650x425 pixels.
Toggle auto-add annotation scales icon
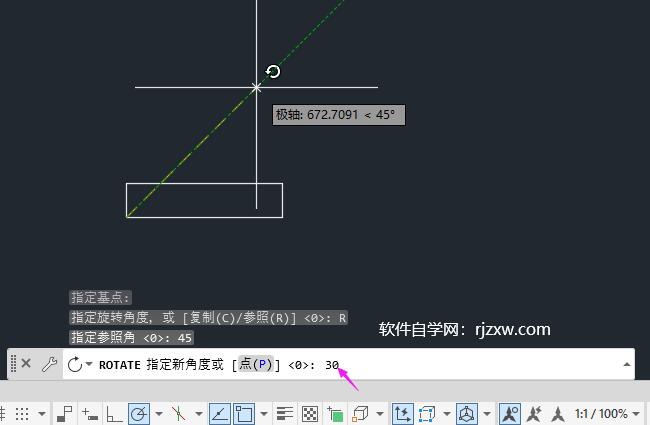click(x=534, y=413)
